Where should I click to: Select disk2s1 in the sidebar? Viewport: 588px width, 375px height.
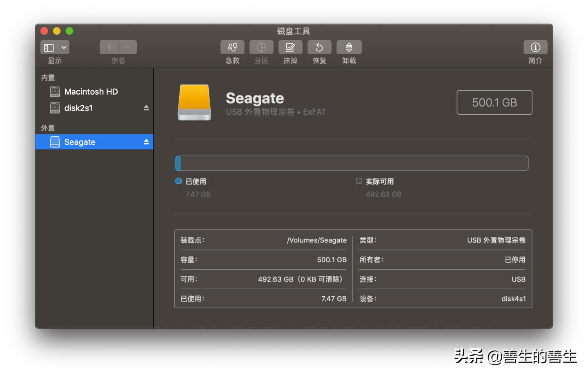pyautogui.click(x=94, y=108)
